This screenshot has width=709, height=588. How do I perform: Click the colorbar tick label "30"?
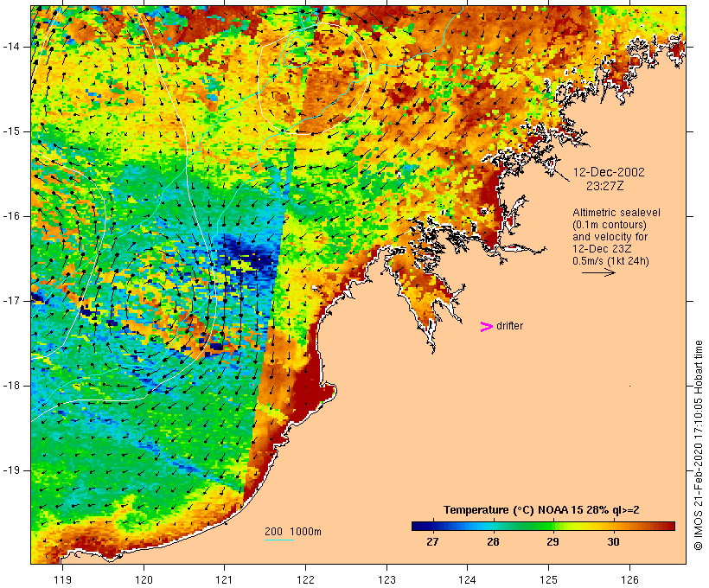[613, 542]
